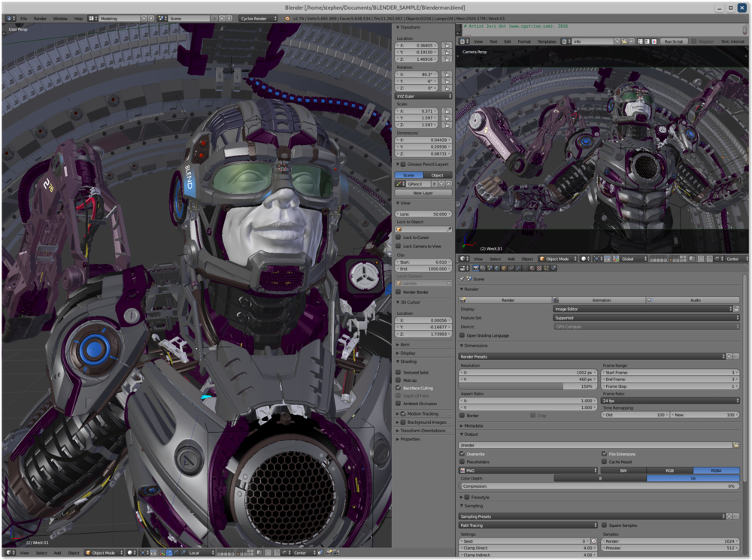This screenshot has height=560, width=752.
Task: Open the Render properties tab icon
Action: [x=477, y=268]
